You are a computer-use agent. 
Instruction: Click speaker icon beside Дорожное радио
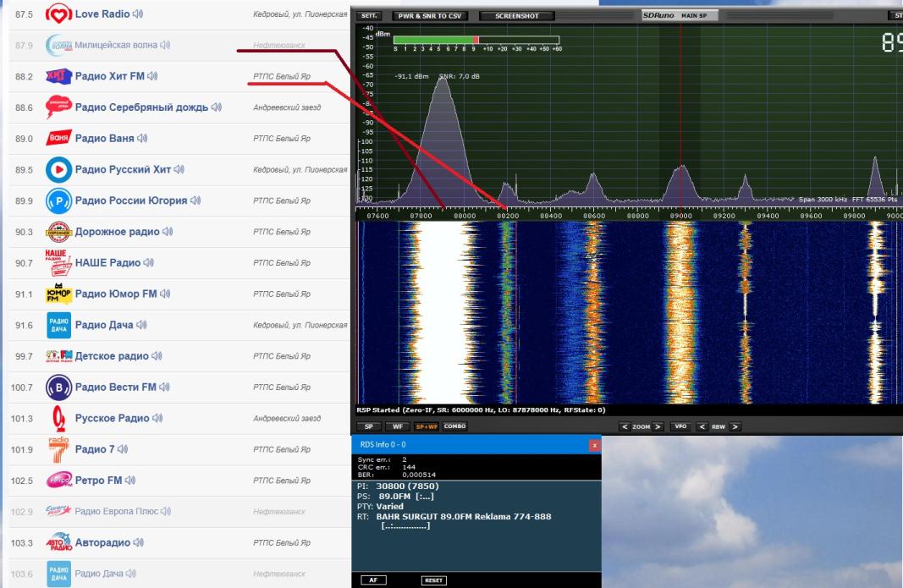(168, 232)
